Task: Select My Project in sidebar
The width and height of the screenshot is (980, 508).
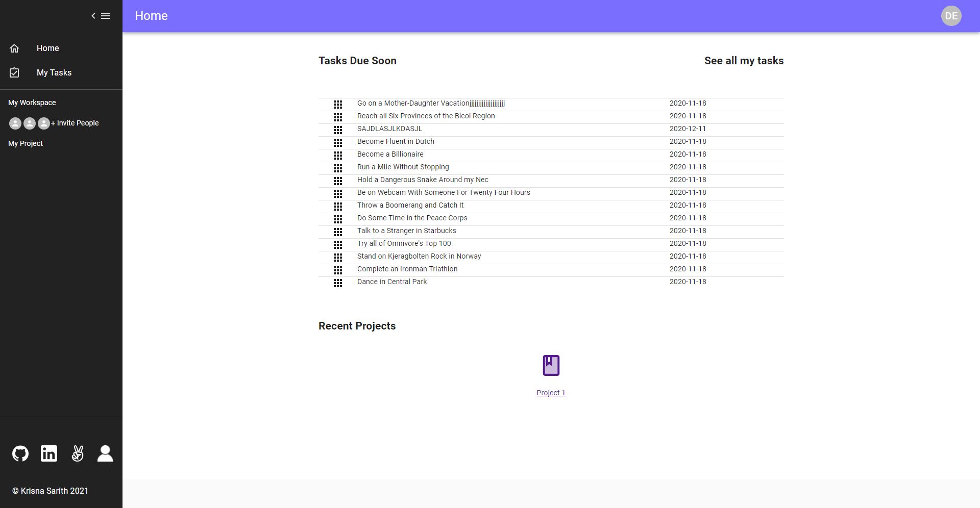Action: [26, 143]
